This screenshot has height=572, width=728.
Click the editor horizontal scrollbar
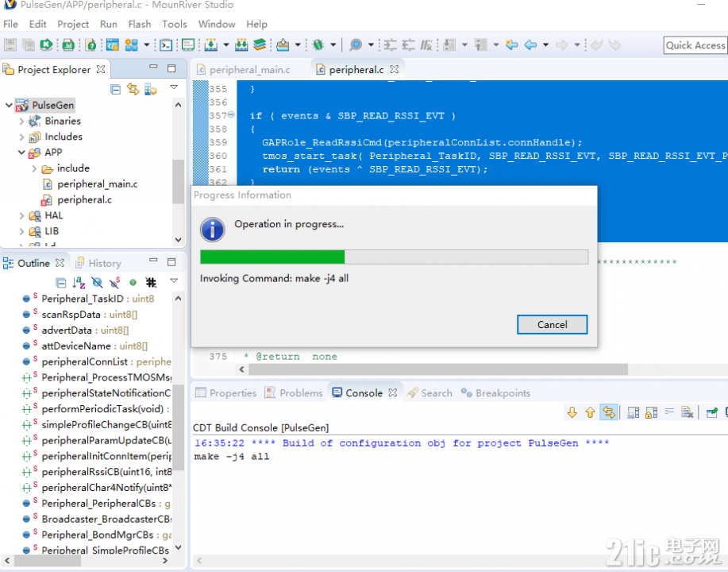point(438,369)
